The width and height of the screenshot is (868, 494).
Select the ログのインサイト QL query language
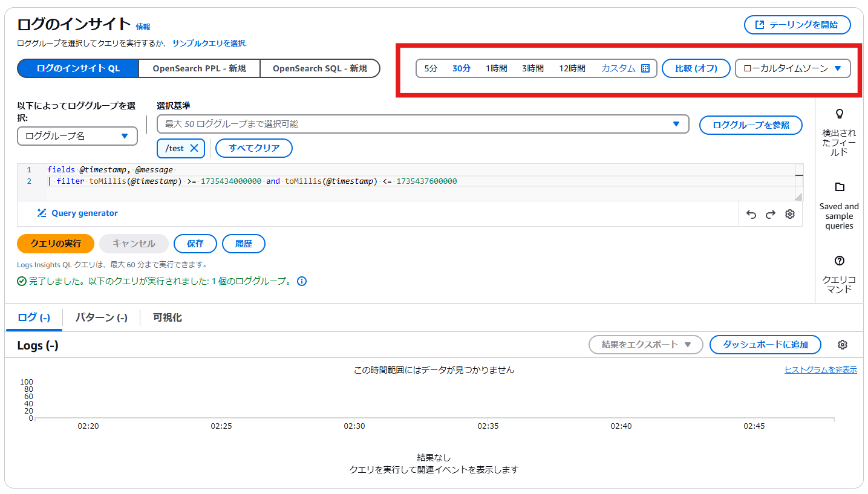tap(78, 68)
